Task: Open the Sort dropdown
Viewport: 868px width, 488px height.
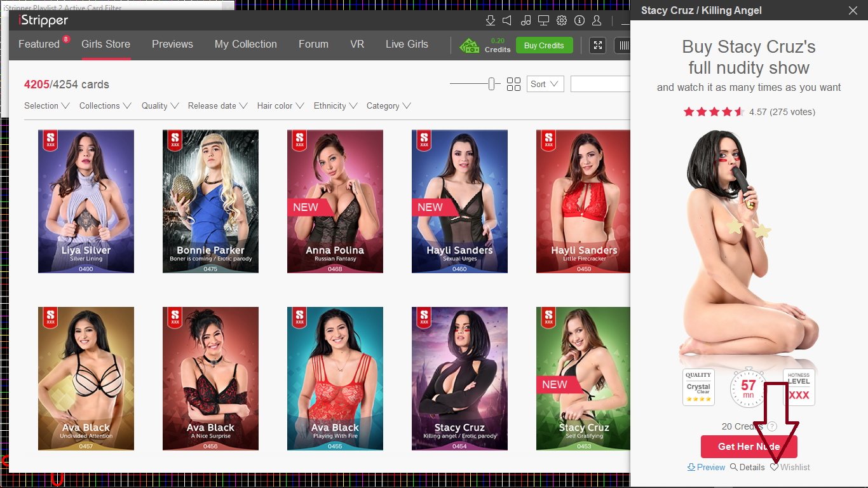Action: [545, 84]
